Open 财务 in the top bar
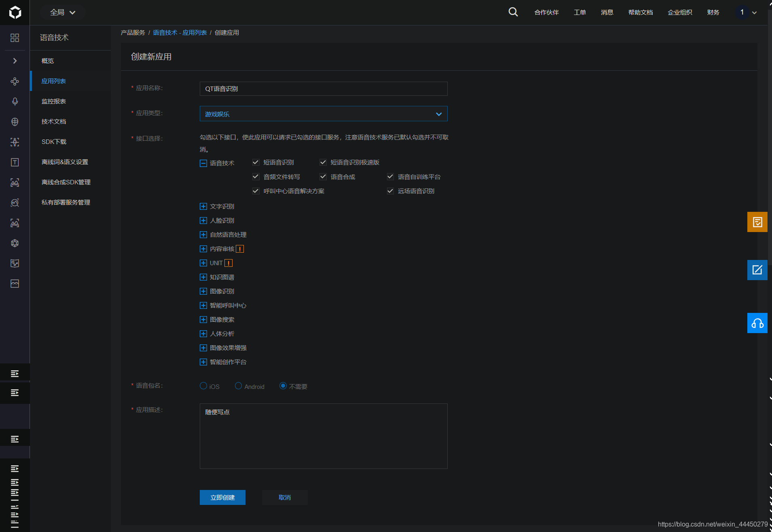 coord(713,13)
